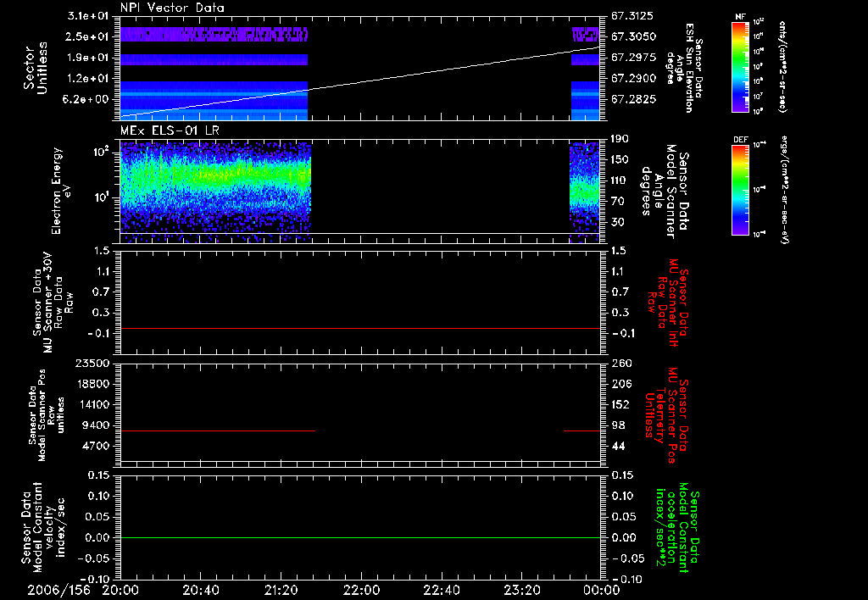This screenshot has width=868, height=600.
Task: Click the white sun elevation trend line
Action: [360, 82]
